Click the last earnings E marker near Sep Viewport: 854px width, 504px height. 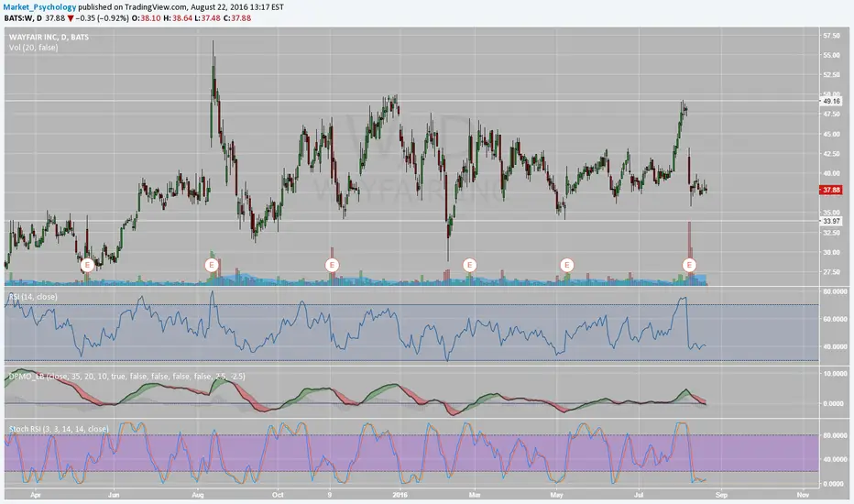[x=689, y=266]
